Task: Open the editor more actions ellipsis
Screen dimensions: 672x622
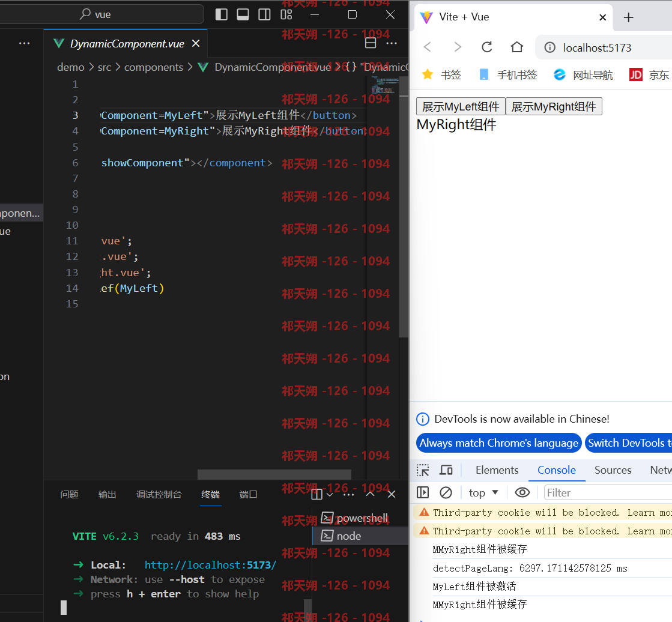Action: tap(392, 43)
